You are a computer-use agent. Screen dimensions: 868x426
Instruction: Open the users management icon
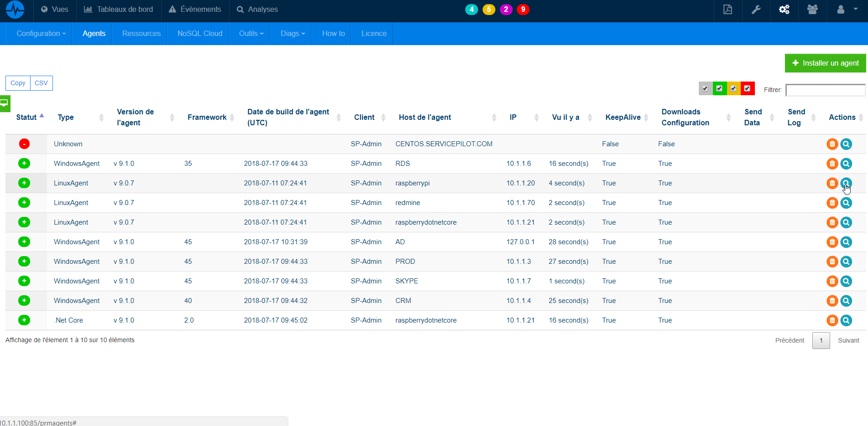812,9
